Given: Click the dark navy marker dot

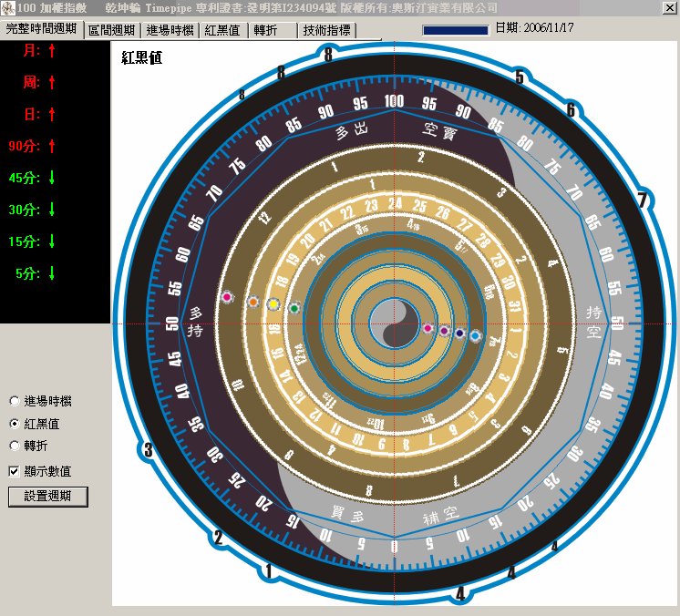Looking at the screenshot, I should [x=459, y=334].
